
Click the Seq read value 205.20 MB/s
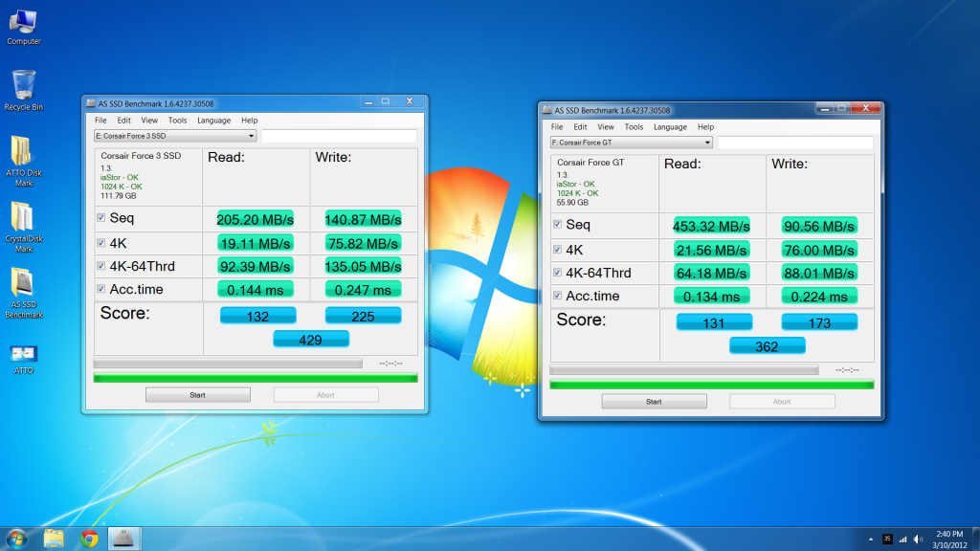(x=255, y=219)
